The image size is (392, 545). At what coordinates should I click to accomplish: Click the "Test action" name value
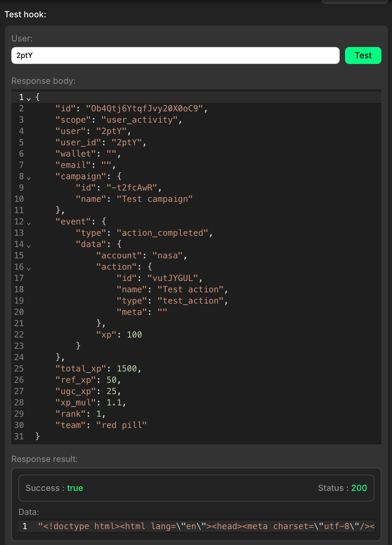191,289
